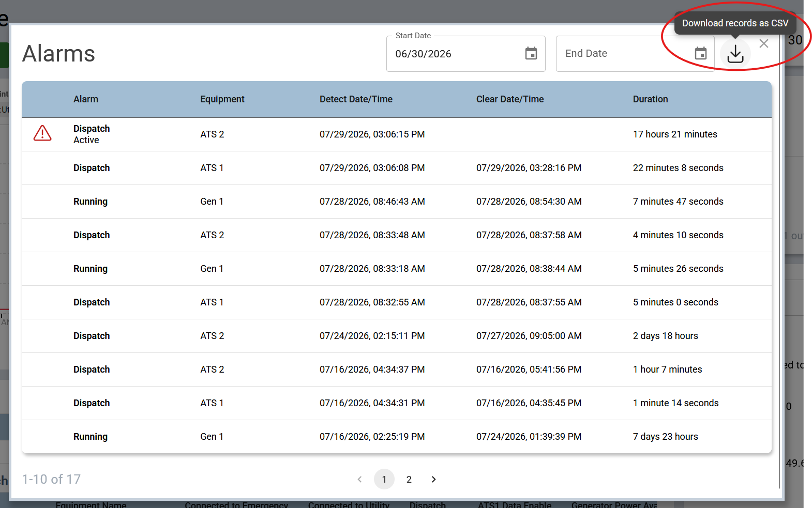Viewport: 812px width, 508px height.
Task: Go to the previous page of alarms
Action: point(359,480)
